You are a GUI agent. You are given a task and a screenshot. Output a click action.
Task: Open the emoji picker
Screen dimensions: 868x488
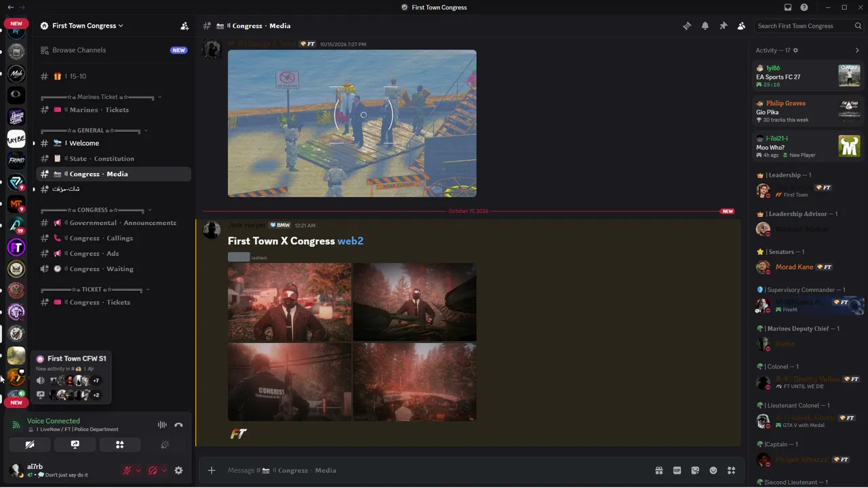pos(713,470)
